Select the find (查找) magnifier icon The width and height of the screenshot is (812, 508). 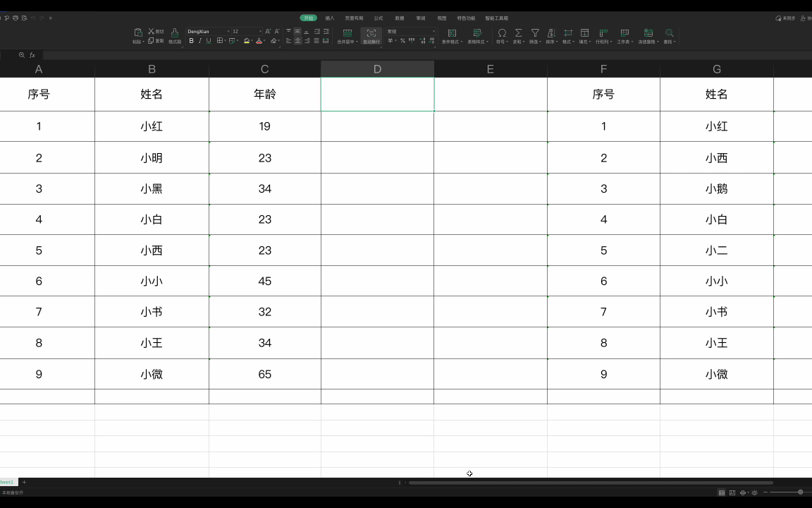668,33
